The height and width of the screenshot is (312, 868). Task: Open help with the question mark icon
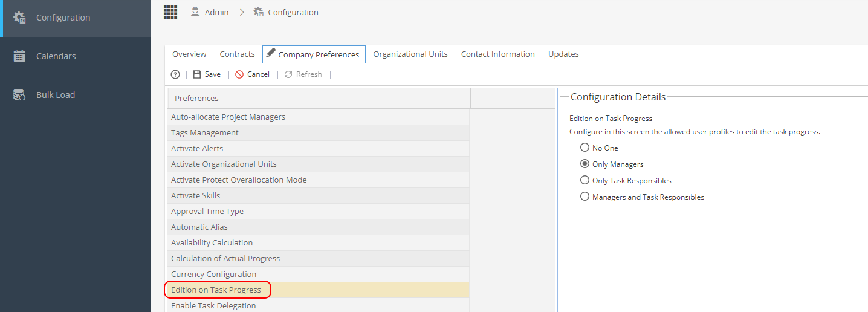(x=175, y=74)
